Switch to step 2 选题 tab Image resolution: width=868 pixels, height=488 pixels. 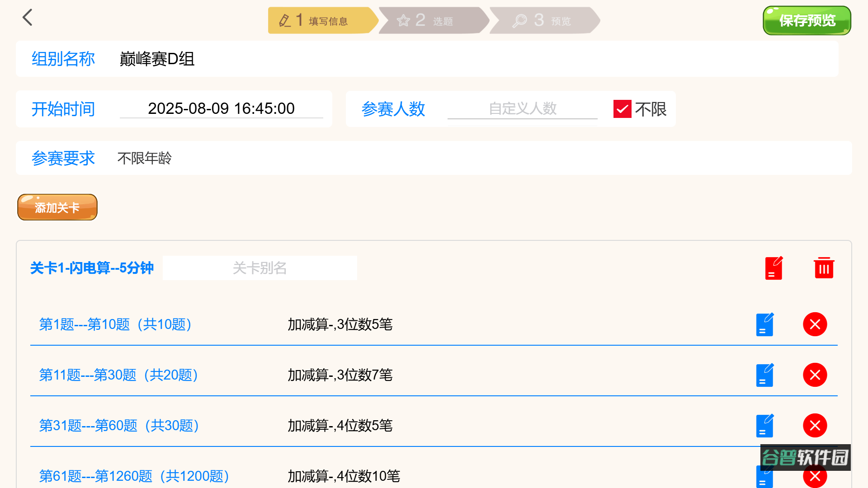434,20
